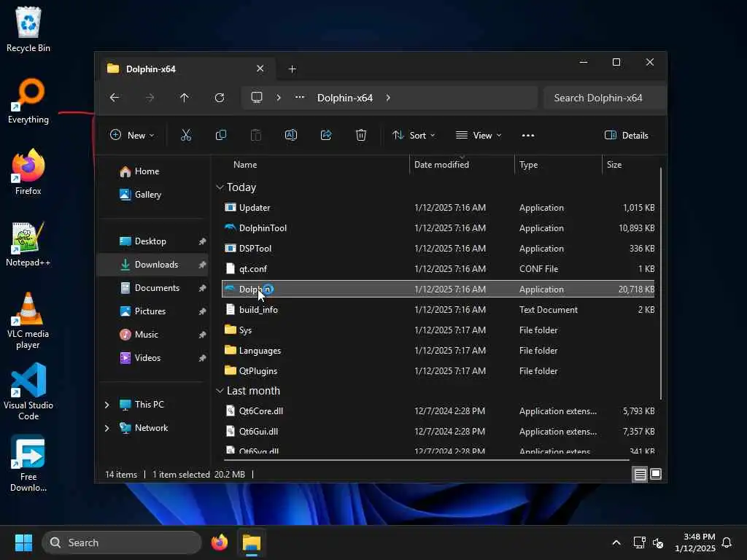
Task: Expand the Network tree node
Action: pyautogui.click(x=107, y=428)
